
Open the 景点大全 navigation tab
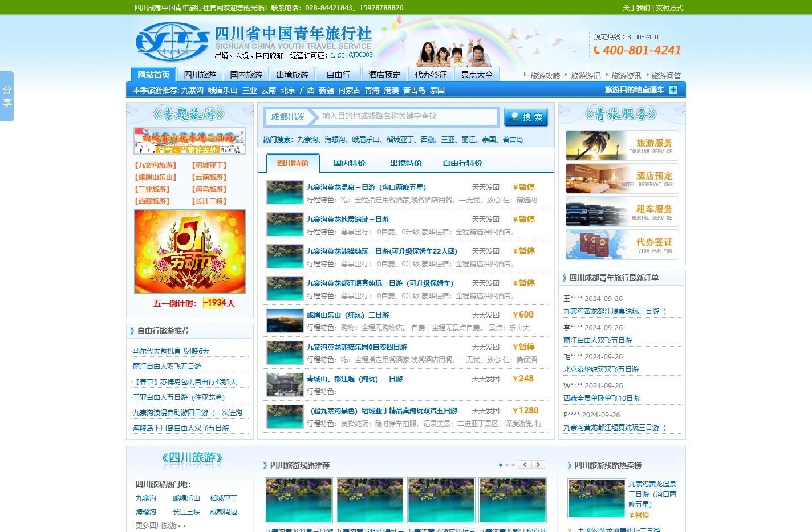pos(477,75)
